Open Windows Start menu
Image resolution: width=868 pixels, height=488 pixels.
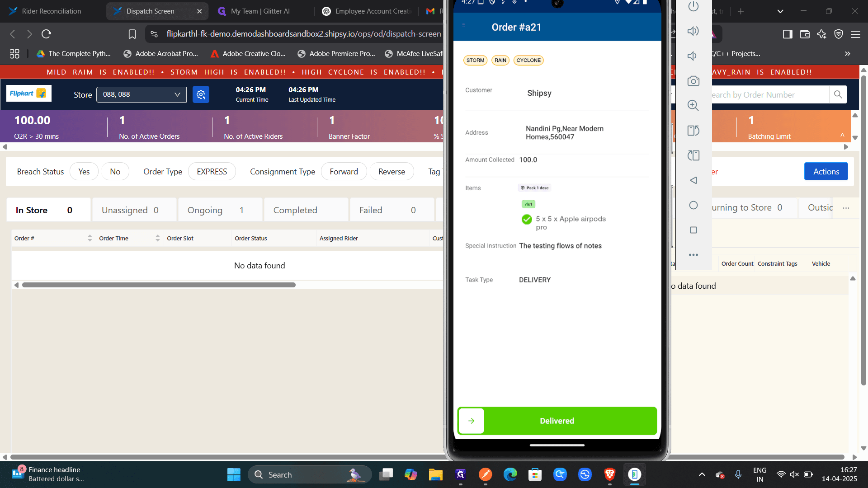pos(234,474)
